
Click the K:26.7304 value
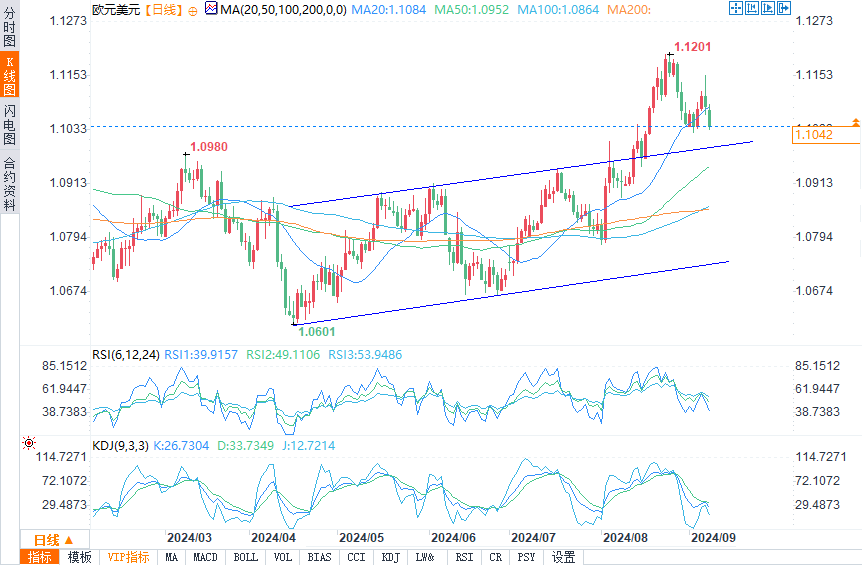(181, 445)
